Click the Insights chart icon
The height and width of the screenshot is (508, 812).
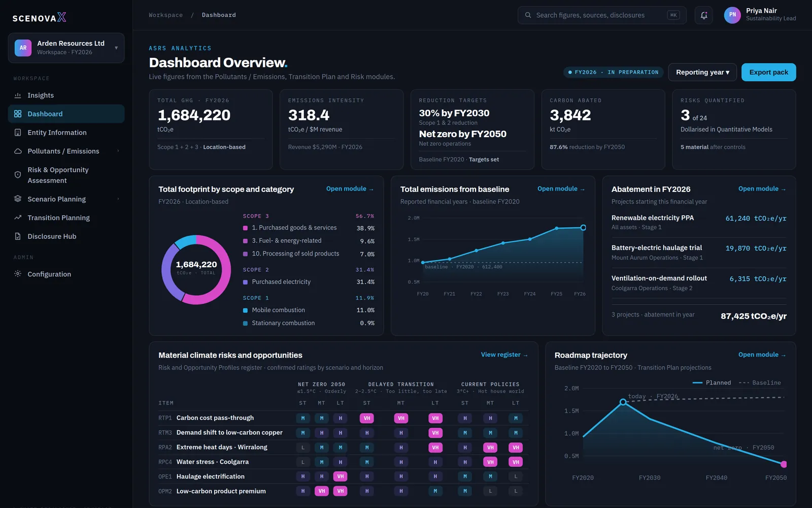pos(18,96)
